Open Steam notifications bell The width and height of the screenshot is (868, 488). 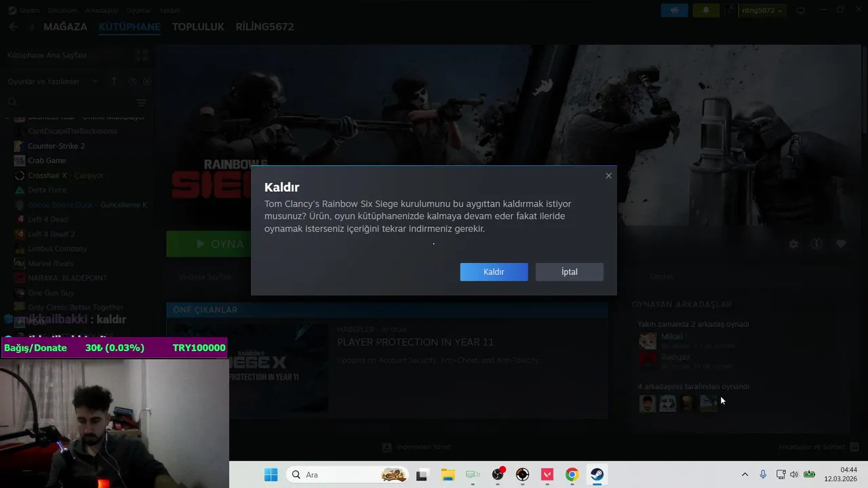706,10
